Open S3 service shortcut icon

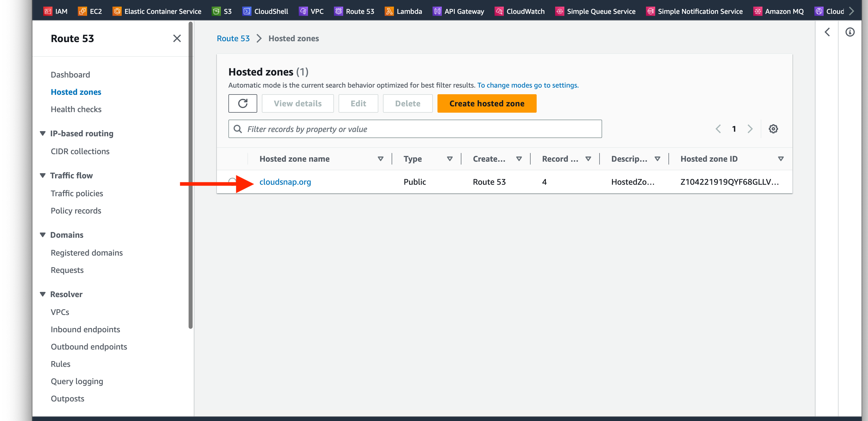(216, 11)
